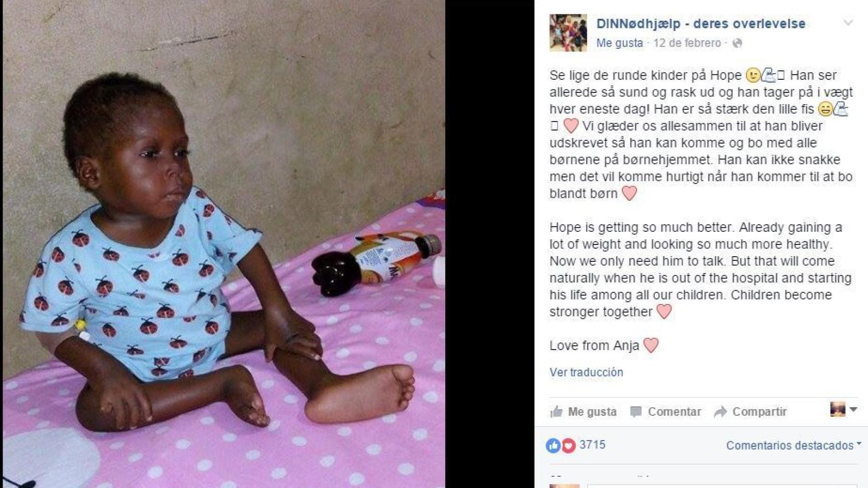Click the Comentar button label
The image size is (868, 488).
click(674, 412)
